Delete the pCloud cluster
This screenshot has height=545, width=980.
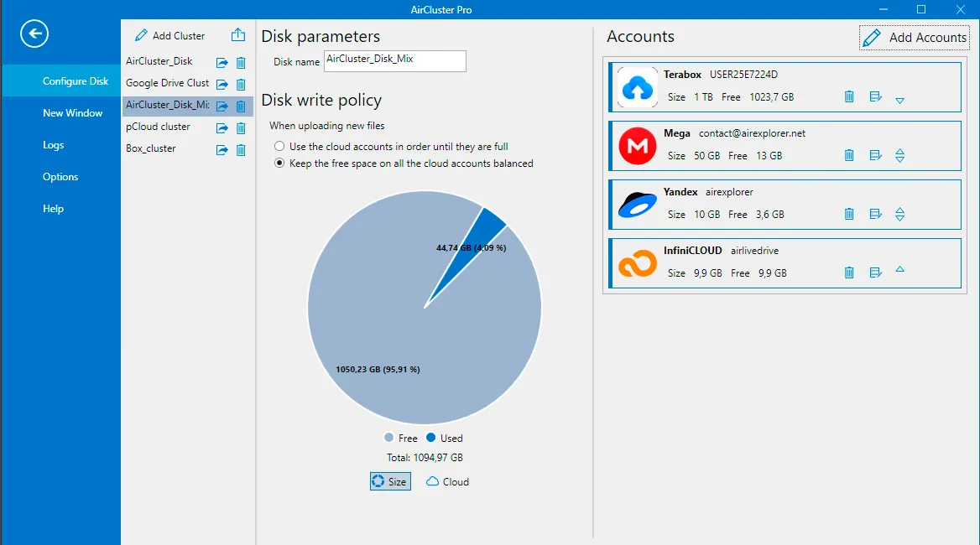(241, 128)
